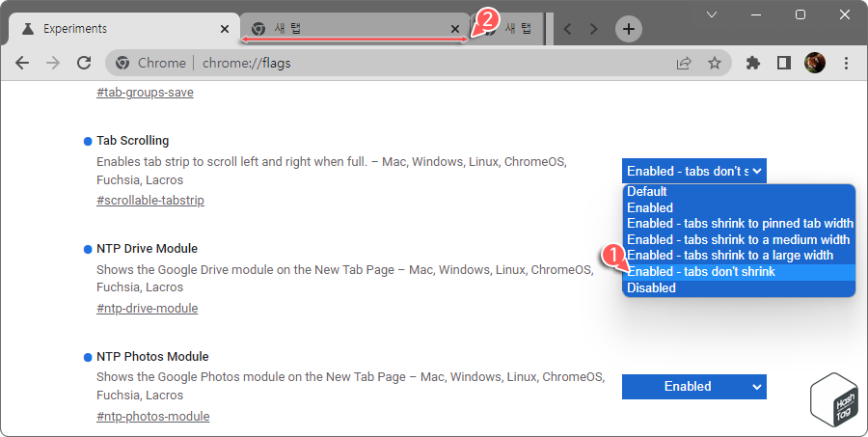
Task: Open the profile avatar menu
Action: pyautogui.click(x=815, y=63)
